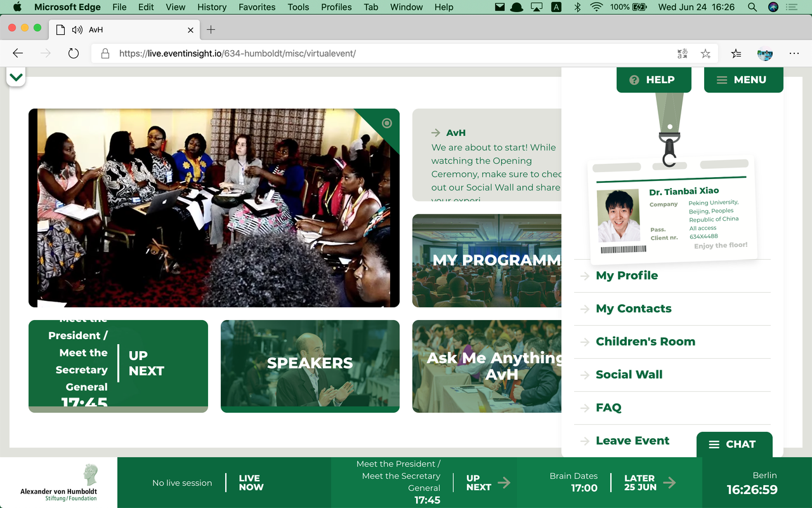Go back with the browser back arrow

(18, 54)
